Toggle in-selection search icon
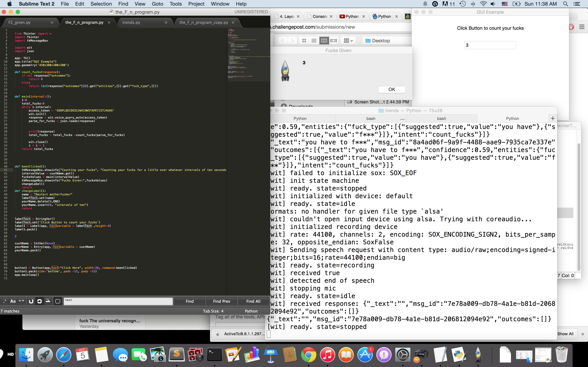The width and height of the screenshot is (588, 367). click(x=48, y=301)
